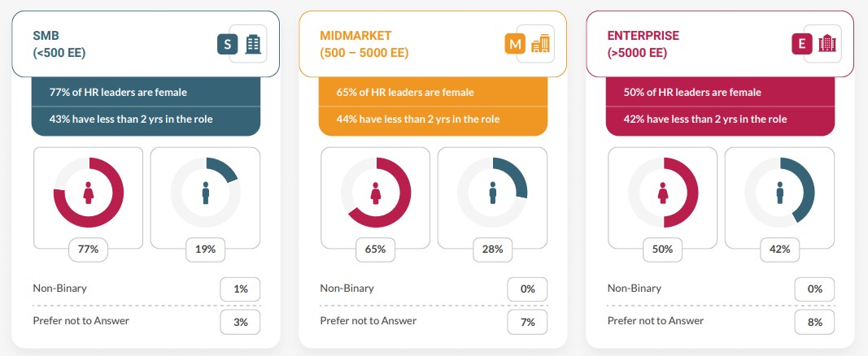The image size is (868, 356).
Task: Click the Midmarket "M" badge icon
Action: pos(515,44)
